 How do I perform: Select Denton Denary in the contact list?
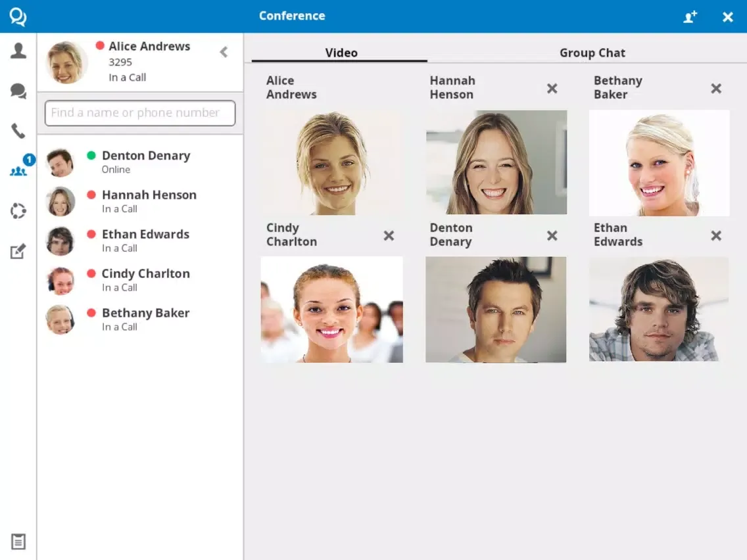coord(140,162)
